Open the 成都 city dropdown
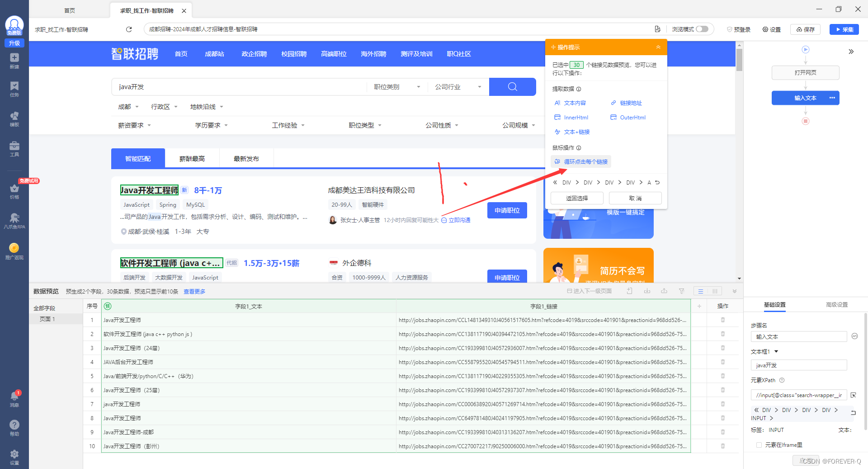Viewport: 868px width, 469px height. click(128, 107)
